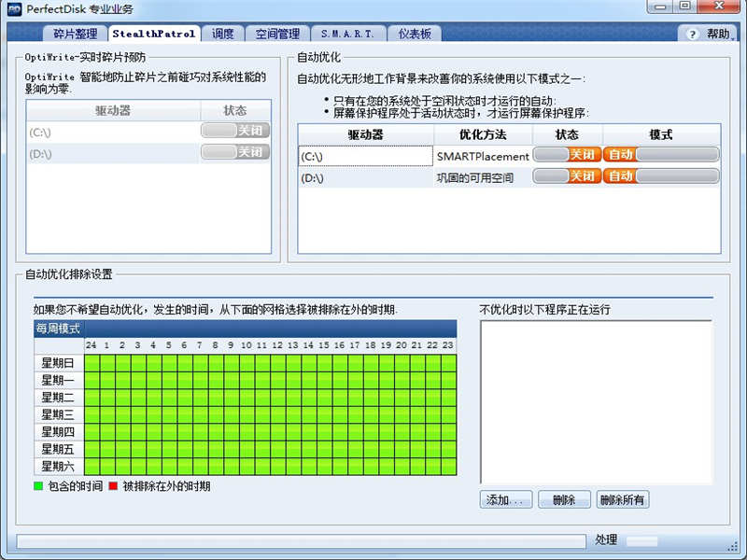Select C:\ drive cell in auto-optimization table
747x560 pixels.
365,156
